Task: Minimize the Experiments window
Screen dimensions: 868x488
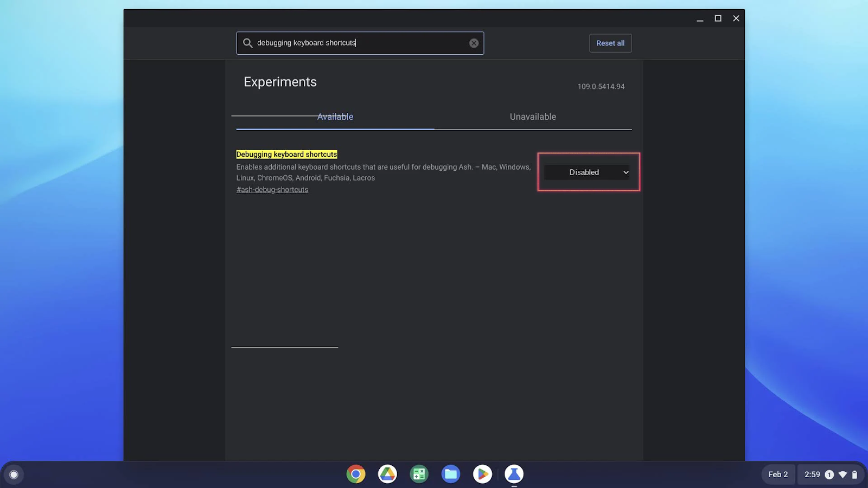Action: pos(700,18)
